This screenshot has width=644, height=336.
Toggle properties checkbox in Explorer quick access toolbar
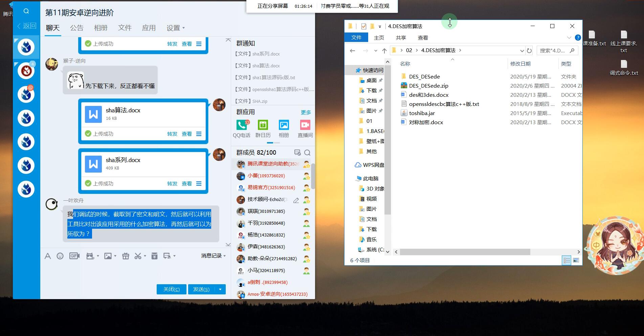363,26
